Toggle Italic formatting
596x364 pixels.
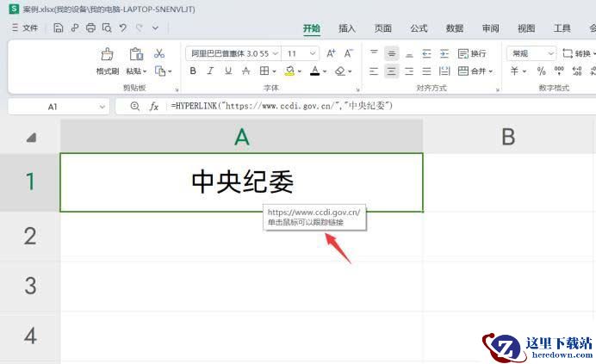tap(210, 71)
